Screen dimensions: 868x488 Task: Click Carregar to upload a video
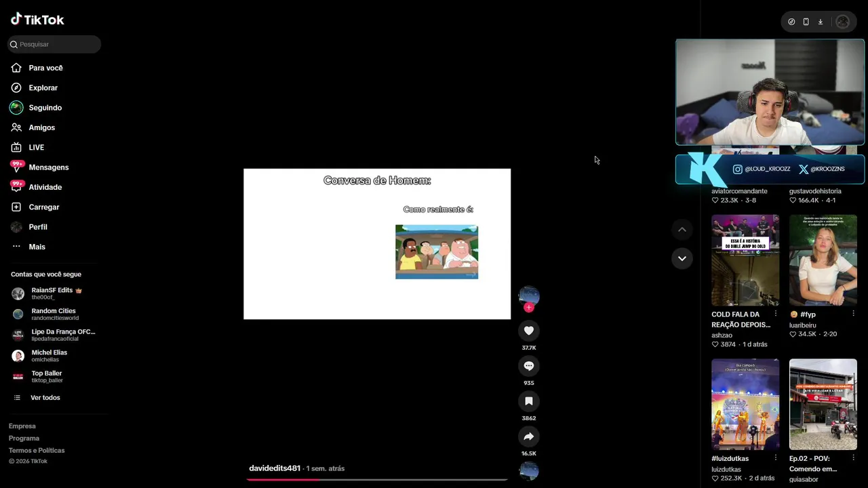point(44,207)
